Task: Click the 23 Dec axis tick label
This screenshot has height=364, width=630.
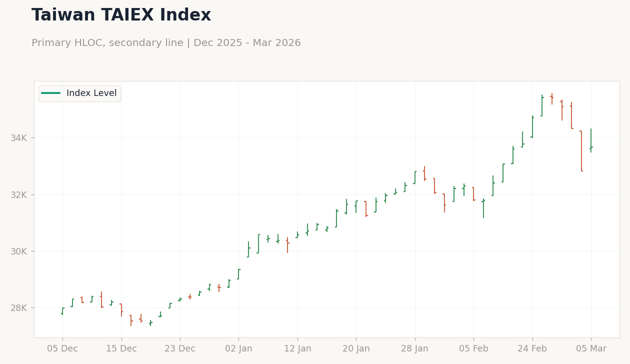Action: [180, 349]
